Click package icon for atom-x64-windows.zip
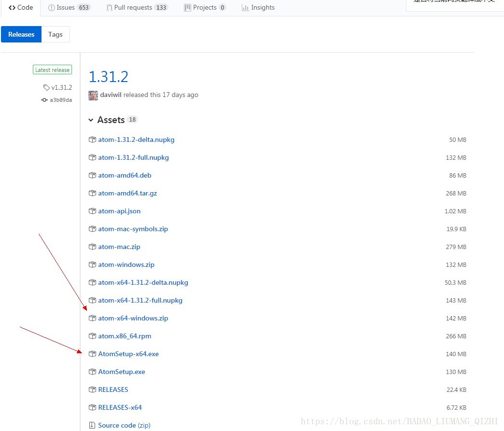This screenshot has height=431, width=504. (x=92, y=318)
